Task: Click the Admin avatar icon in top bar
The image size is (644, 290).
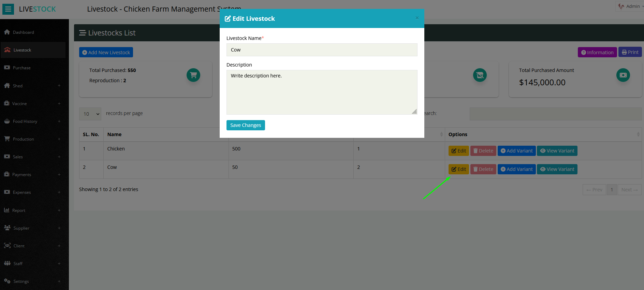Action: click(x=621, y=6)
